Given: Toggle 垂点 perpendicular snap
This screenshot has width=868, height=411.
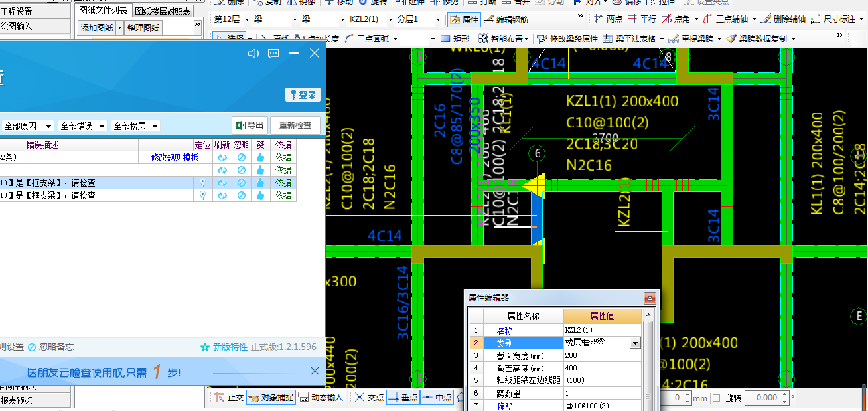Looking at the screenshot, I should pyautogui.click(x=403, y=397).
